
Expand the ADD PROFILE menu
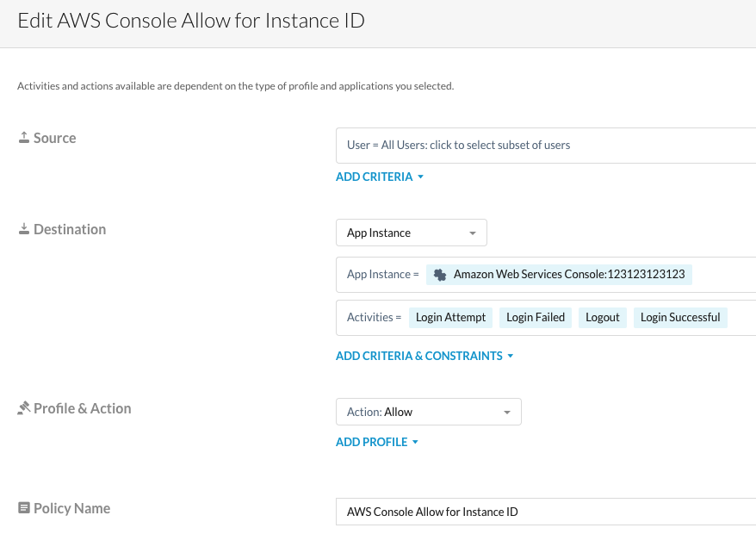pyautogui.click(x=377, y=443)
